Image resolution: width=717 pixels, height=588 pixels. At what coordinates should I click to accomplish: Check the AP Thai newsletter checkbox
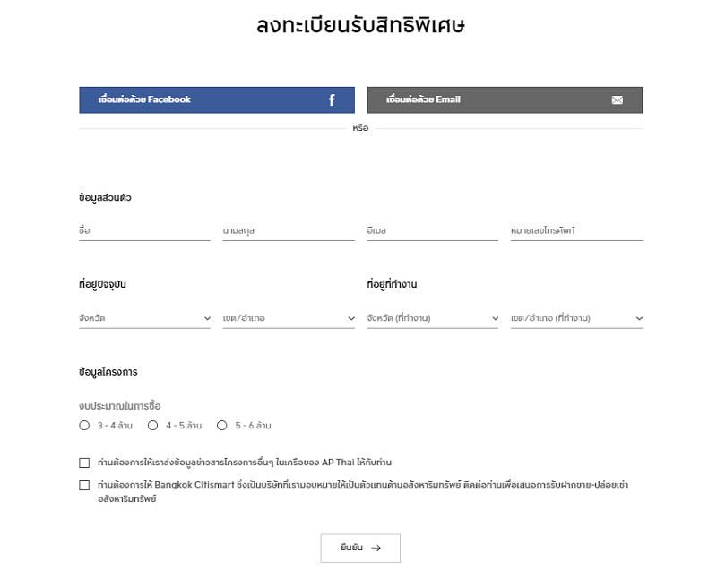[84, 463]
